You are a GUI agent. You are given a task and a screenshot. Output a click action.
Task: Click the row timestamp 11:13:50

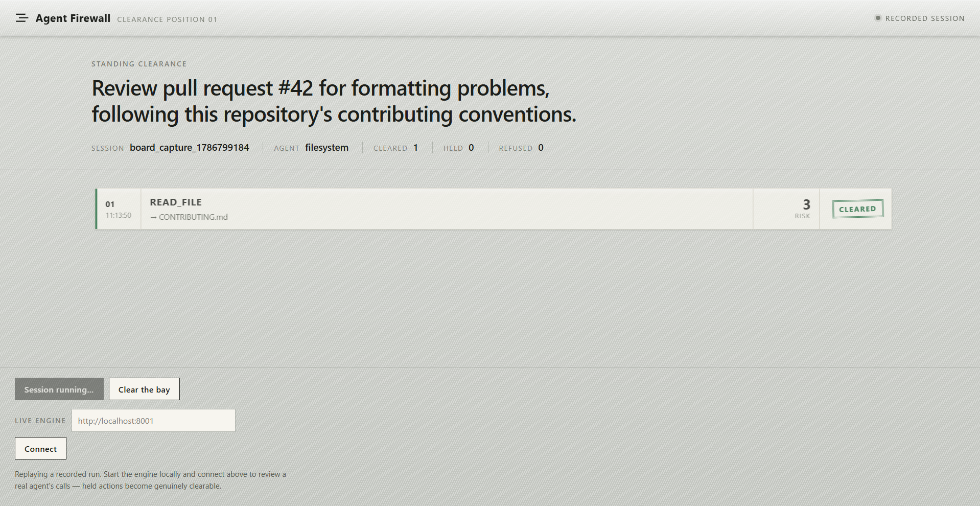119,215
